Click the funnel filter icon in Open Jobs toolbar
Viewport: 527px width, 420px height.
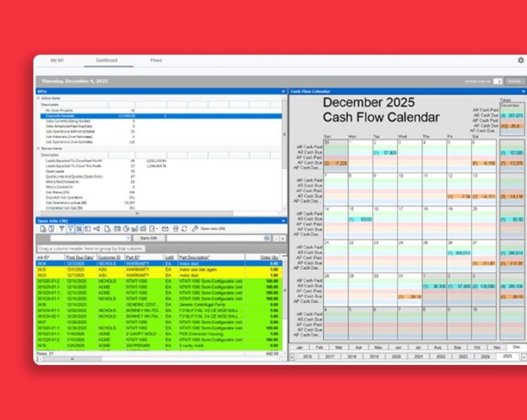62,229
